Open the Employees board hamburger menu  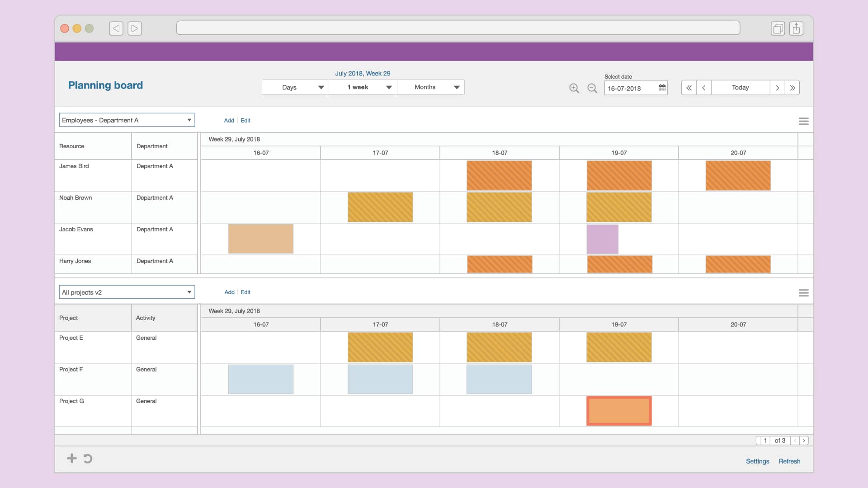click(x=803, y=121)
